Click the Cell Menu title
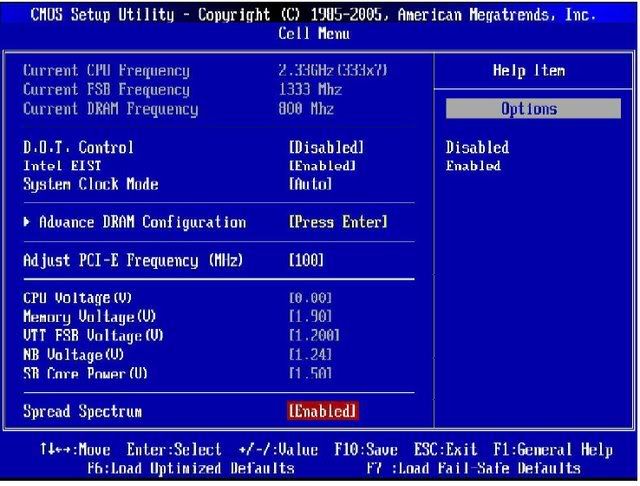 tap(319, 33)
